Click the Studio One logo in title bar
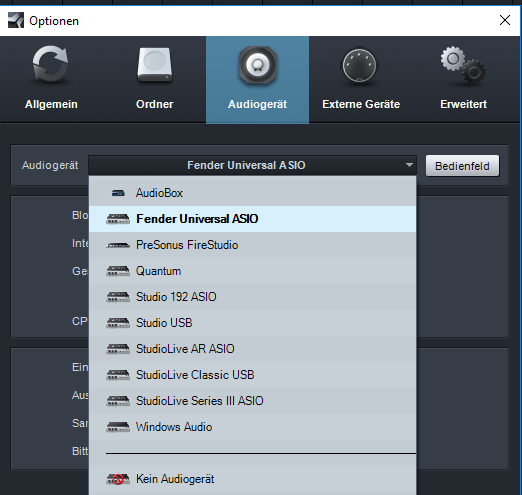Viewport: 522px width, 495px height. 16,20
